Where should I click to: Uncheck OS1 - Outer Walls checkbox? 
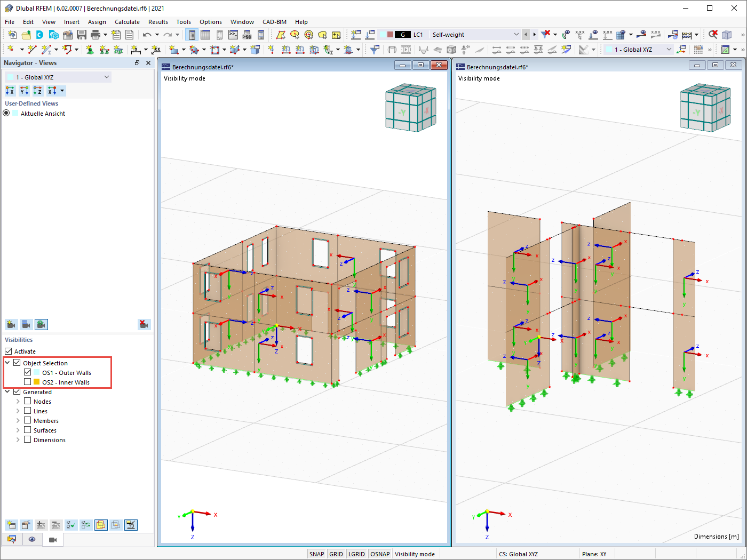[27, 373]
